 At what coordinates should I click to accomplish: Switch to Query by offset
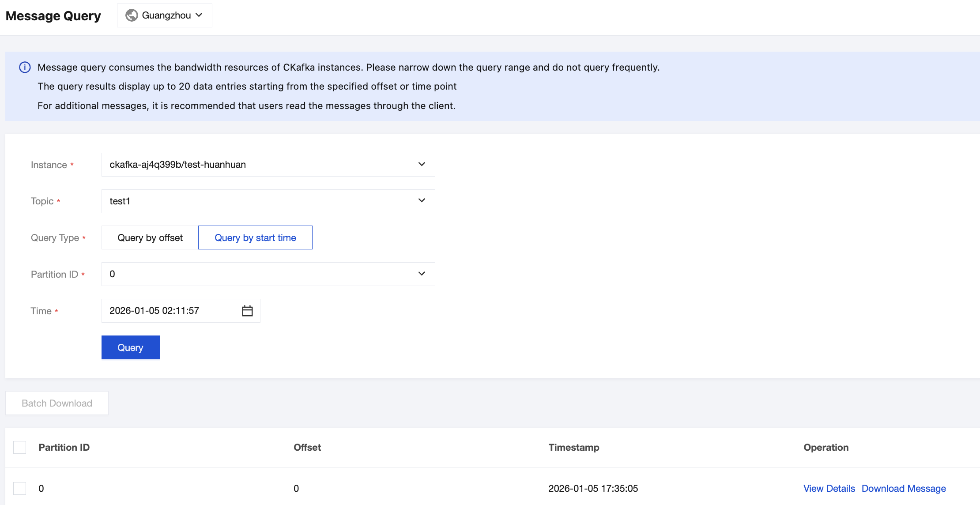[x=150, y=237]
